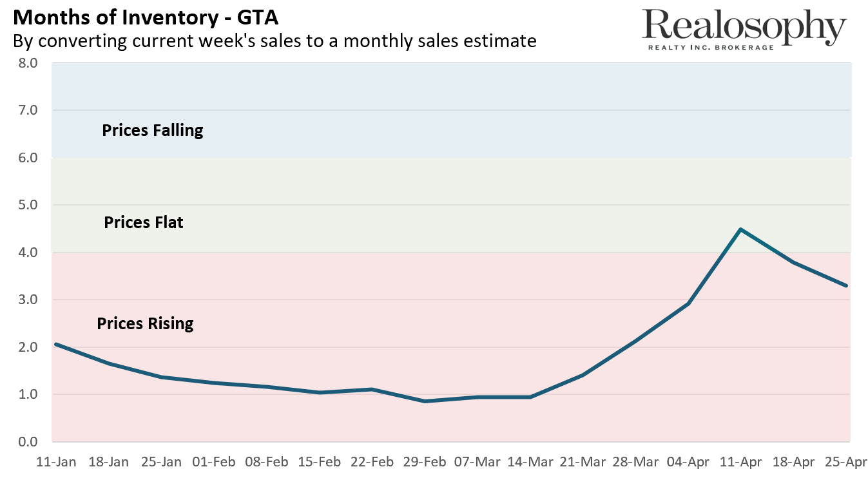Click the line's end point at 25-Apr
Screen dimensions: 868x478
pyautogui.click(x=845, y=285)
